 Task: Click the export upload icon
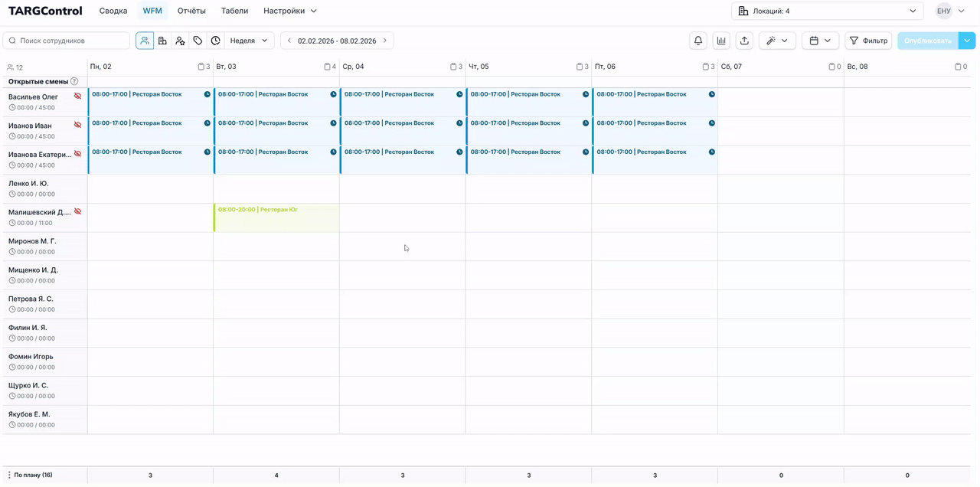(744, 41)
